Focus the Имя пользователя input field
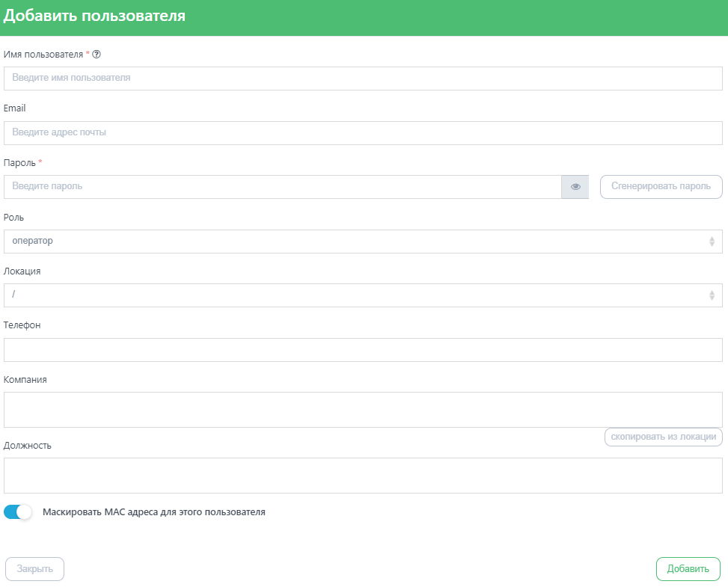The image size is (728, 587). [363, 79]
